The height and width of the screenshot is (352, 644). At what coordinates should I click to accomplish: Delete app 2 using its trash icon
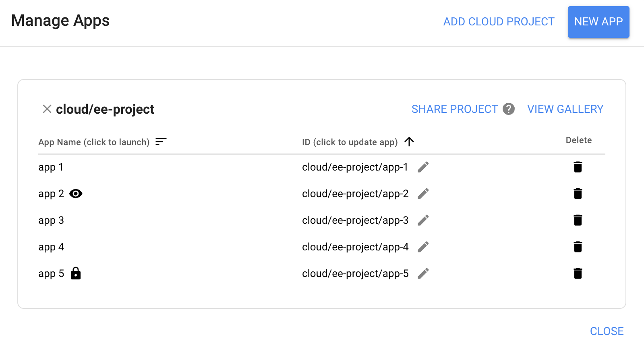[578, 194]
